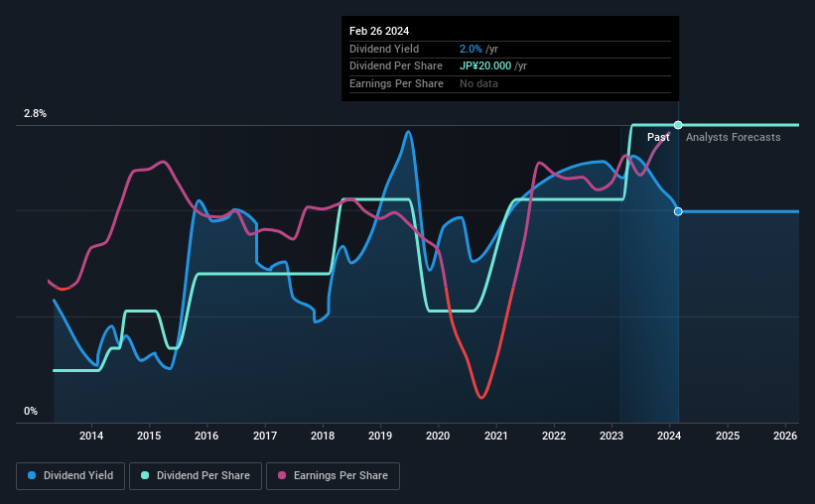815x504 pixels.
Task: Click the 2025 axis label
Action: pyautogui.click(x=728, y=436)
